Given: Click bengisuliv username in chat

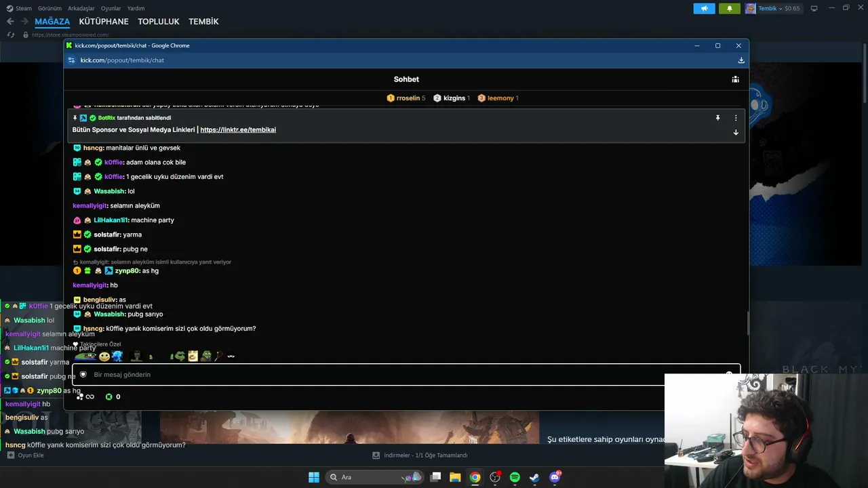Looking at the screenshot, I should (100, 300).
